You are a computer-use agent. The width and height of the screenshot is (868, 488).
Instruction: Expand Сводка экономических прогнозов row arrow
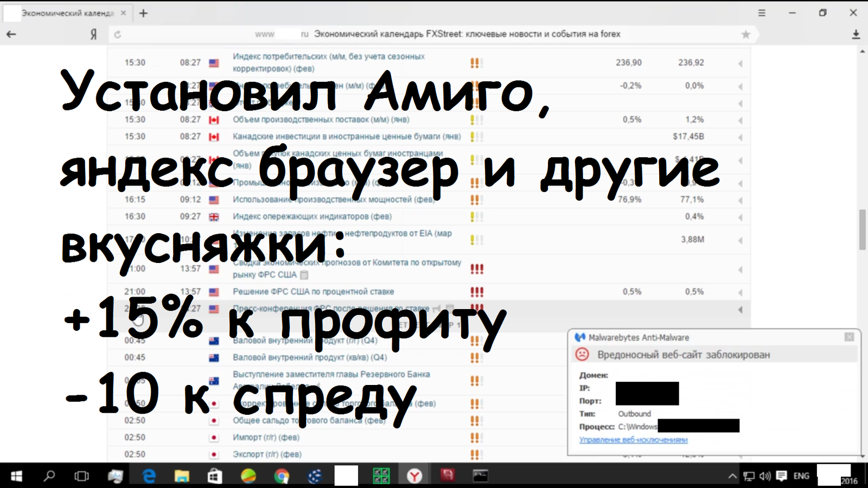pyautogui.click(x=740, y=269)
